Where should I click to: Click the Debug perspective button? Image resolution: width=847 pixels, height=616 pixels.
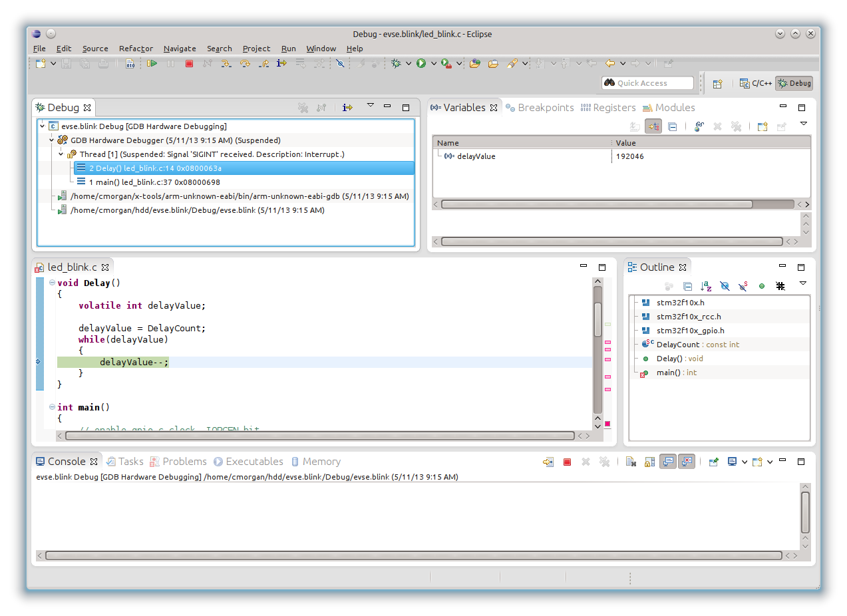pyautogui.click(x=794, y=84)
